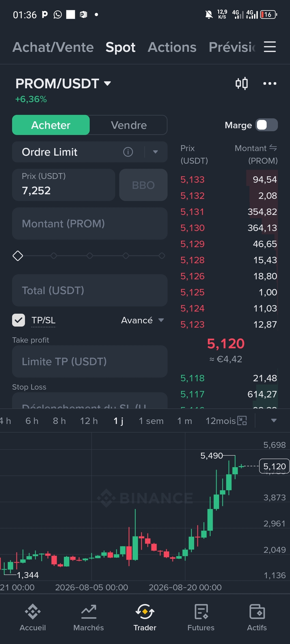Select the Vendre side toggle
This screenshot has height=644, width=290.
[x=129, y=125]
